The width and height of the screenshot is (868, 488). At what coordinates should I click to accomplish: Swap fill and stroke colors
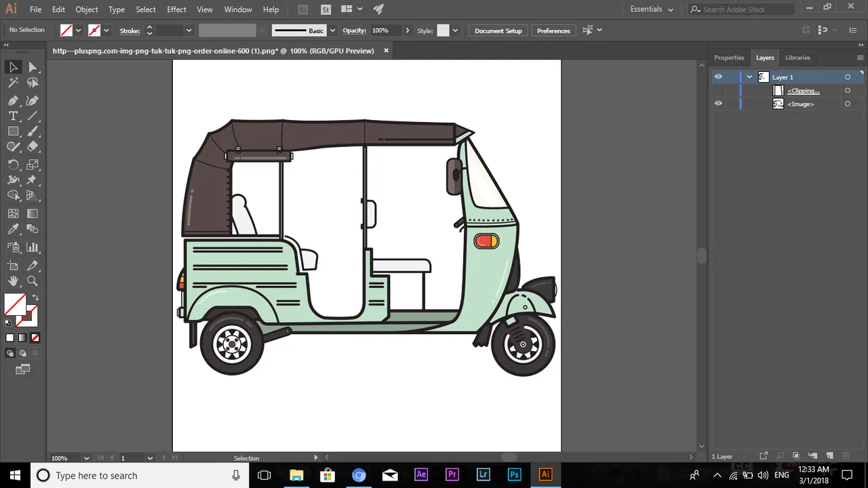coord(35,298)
